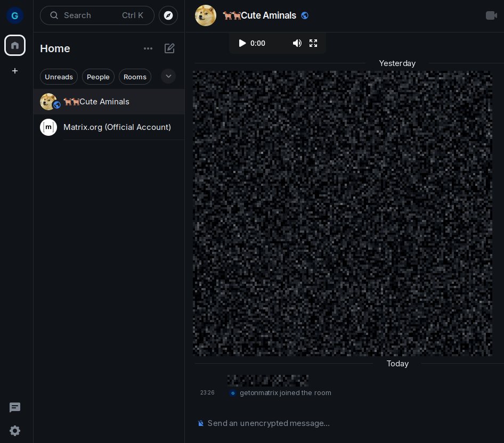
Task: Toggle the People filter
Action: (x=98, y=77)
